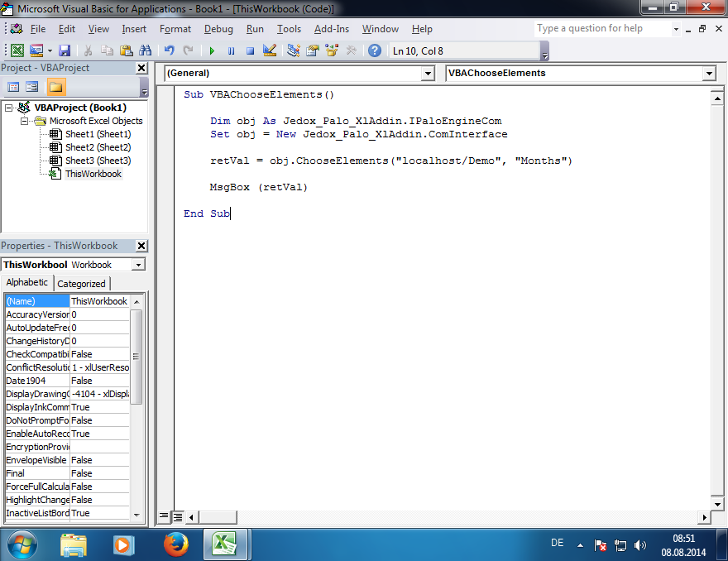Collapse the VBAProject (Book1) tree node
Screen dimensions: 728x561
pos(8,108)
